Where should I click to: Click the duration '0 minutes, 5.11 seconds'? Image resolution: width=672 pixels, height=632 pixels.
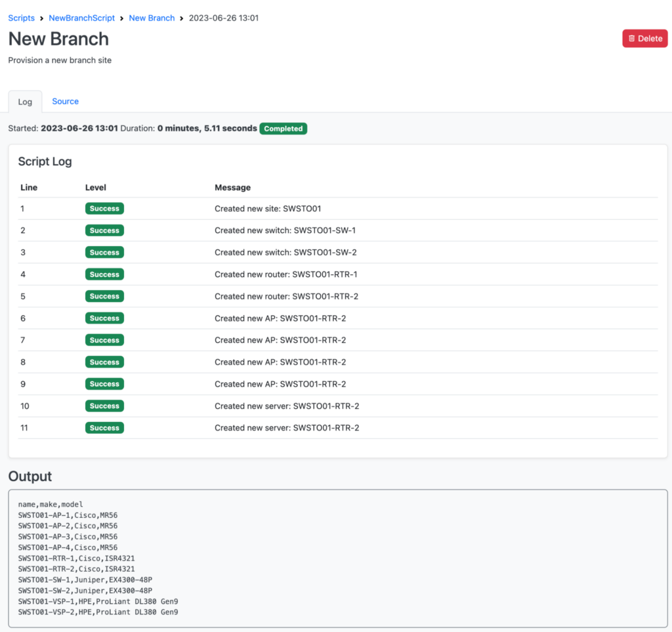(x=207, y=128)
